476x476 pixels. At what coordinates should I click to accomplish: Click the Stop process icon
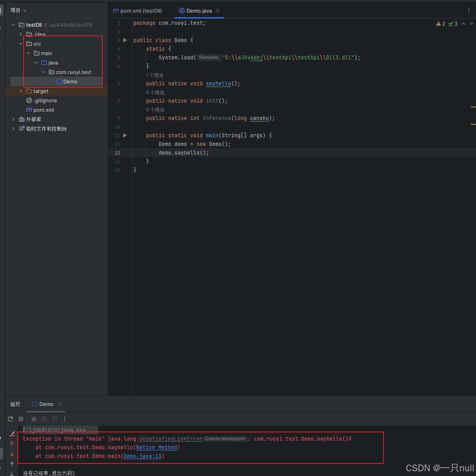pyautogui.click(x=20, y=419)
